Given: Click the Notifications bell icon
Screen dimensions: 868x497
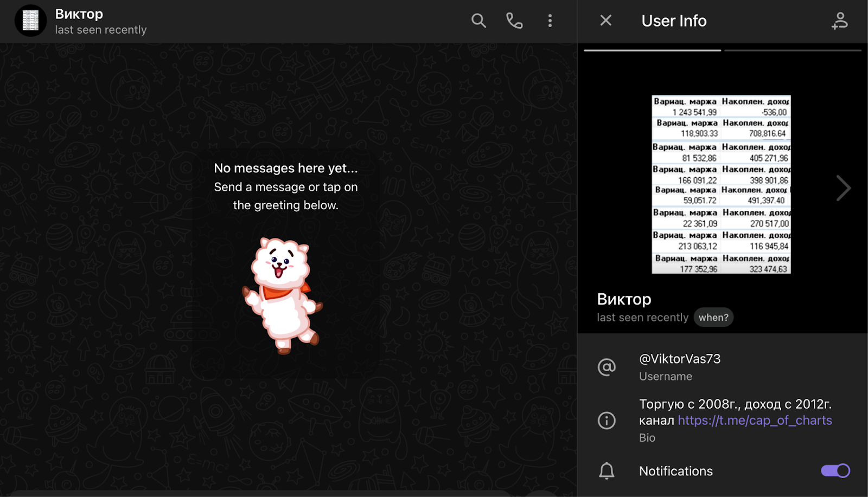Looking at the screenshot, I should (x=607, y=471).
